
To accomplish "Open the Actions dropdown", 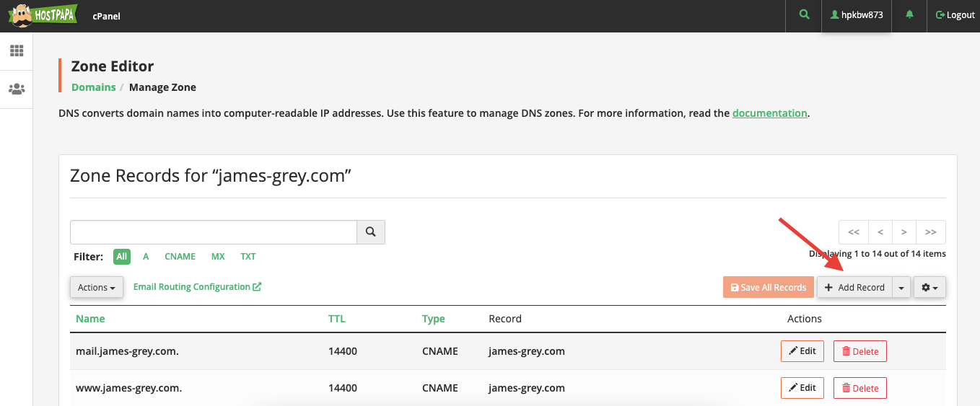I will (97, 287).
